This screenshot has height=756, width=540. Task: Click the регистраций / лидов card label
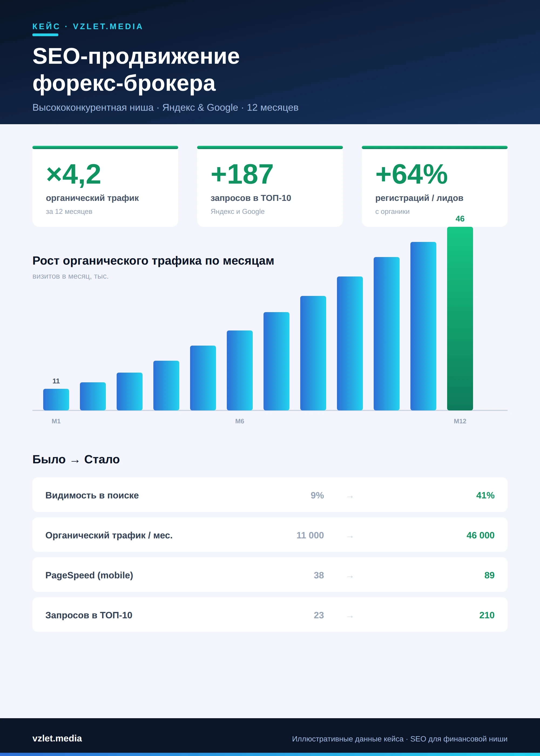419,198
